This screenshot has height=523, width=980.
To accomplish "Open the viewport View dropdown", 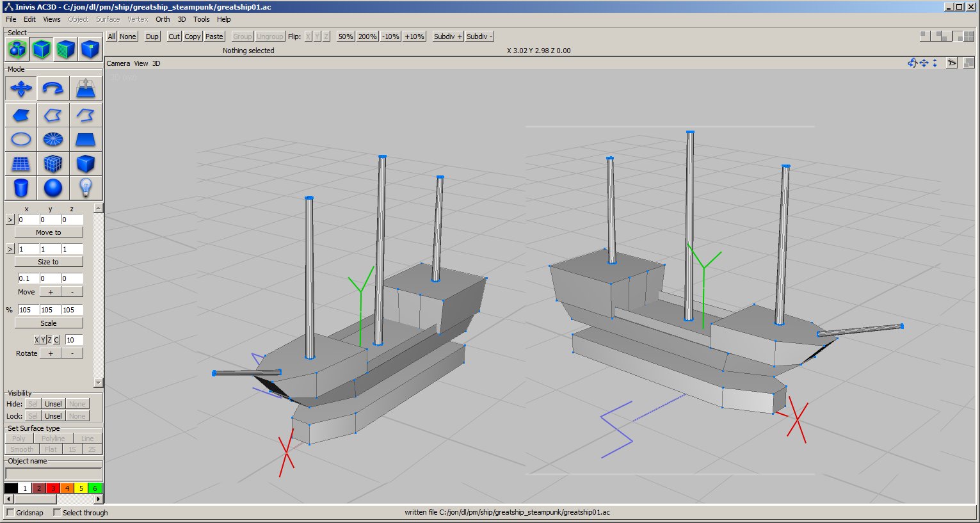I will point(141,63).
